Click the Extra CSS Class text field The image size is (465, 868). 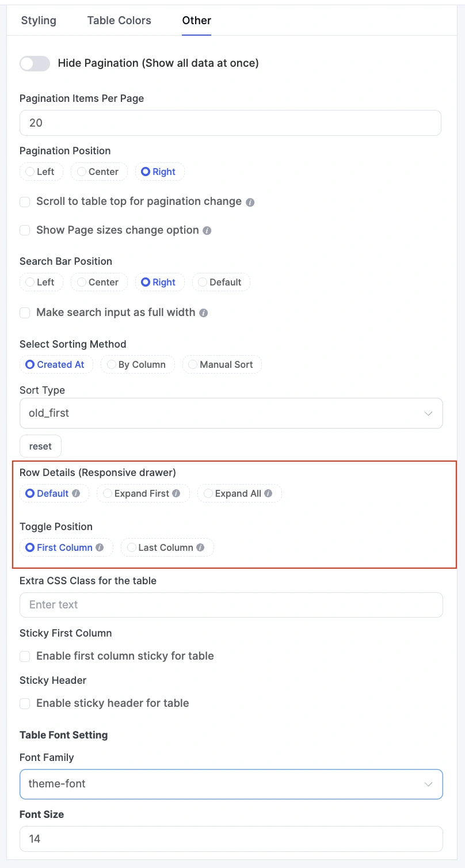pos(230,604)
